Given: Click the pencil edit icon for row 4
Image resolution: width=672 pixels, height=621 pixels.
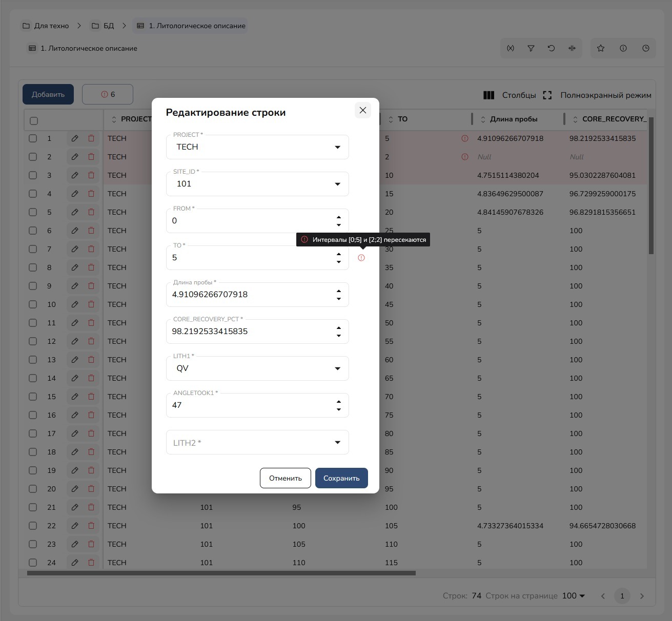Looking at the screenshot, I should pos(75,194).
